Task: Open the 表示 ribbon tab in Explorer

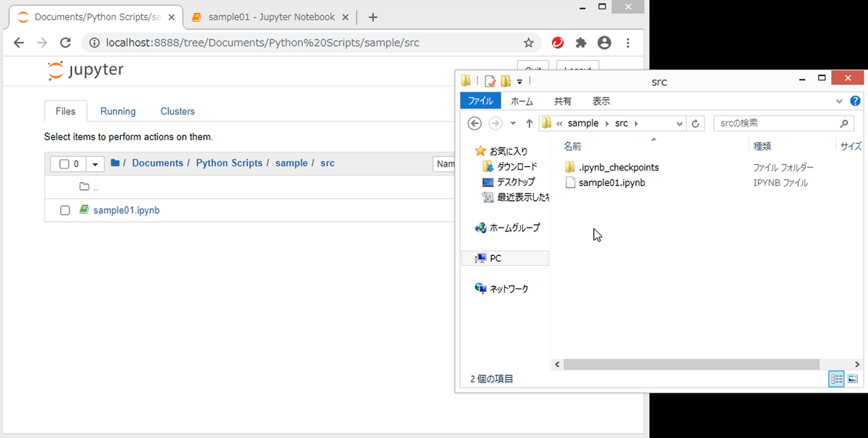Action: pos(601,101)
